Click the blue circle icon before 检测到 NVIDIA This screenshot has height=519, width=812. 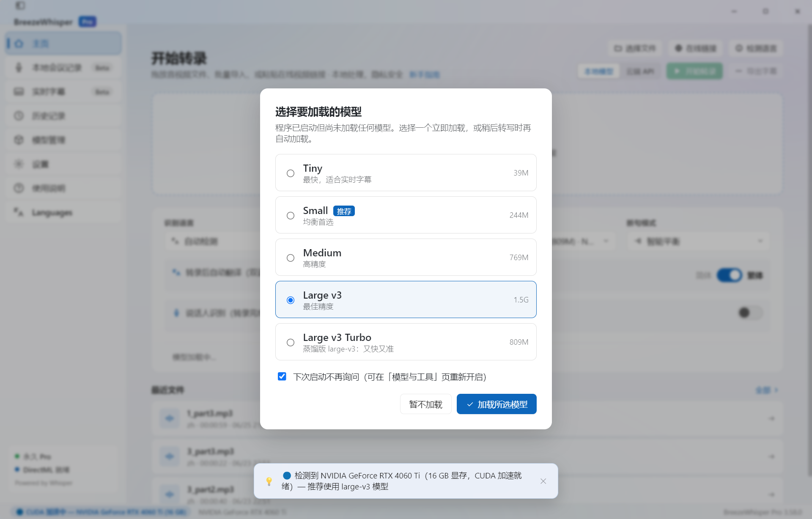tap(287, 475)
